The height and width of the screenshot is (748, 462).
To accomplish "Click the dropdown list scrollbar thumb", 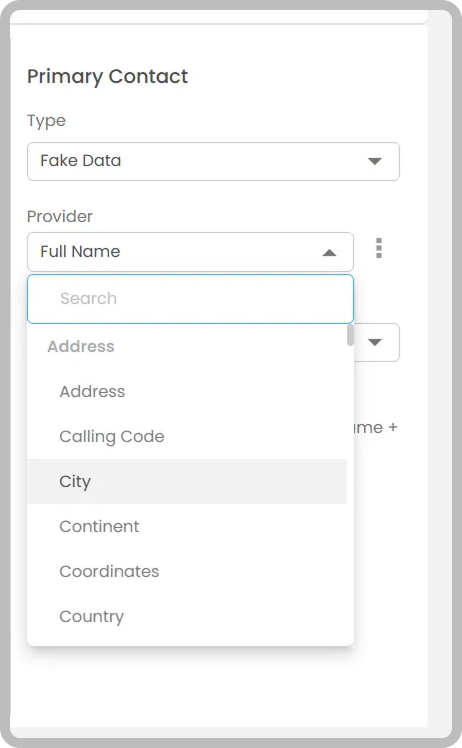I will coord(350,335).
